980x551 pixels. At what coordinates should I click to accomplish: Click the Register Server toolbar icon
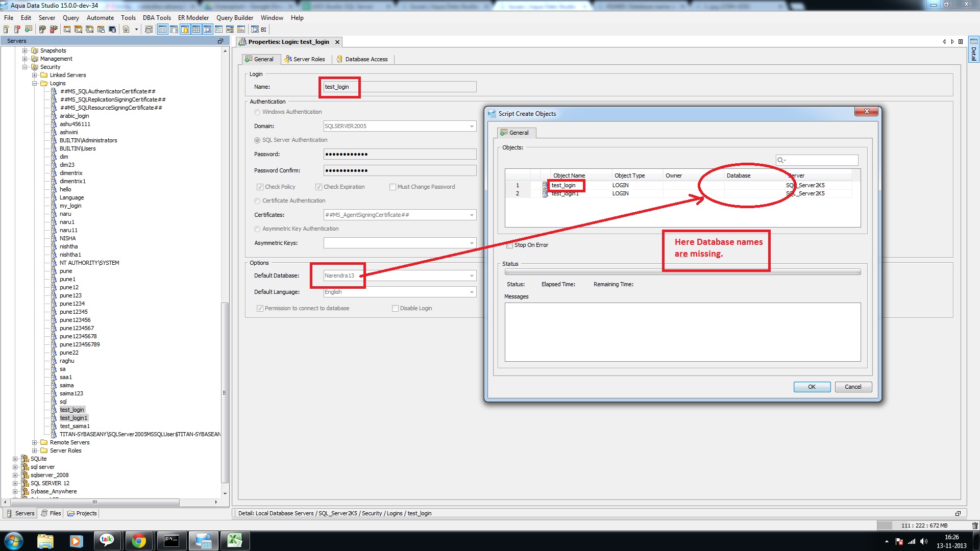(x=6, y=29)
